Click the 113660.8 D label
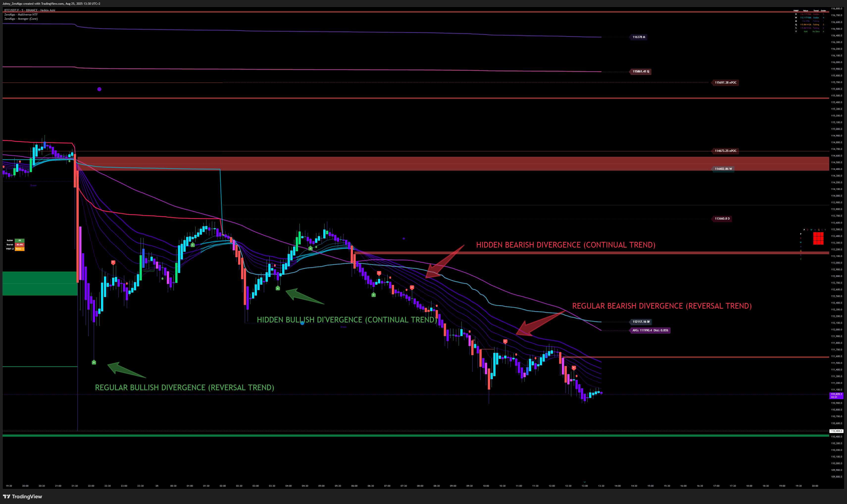 point(722,219)
